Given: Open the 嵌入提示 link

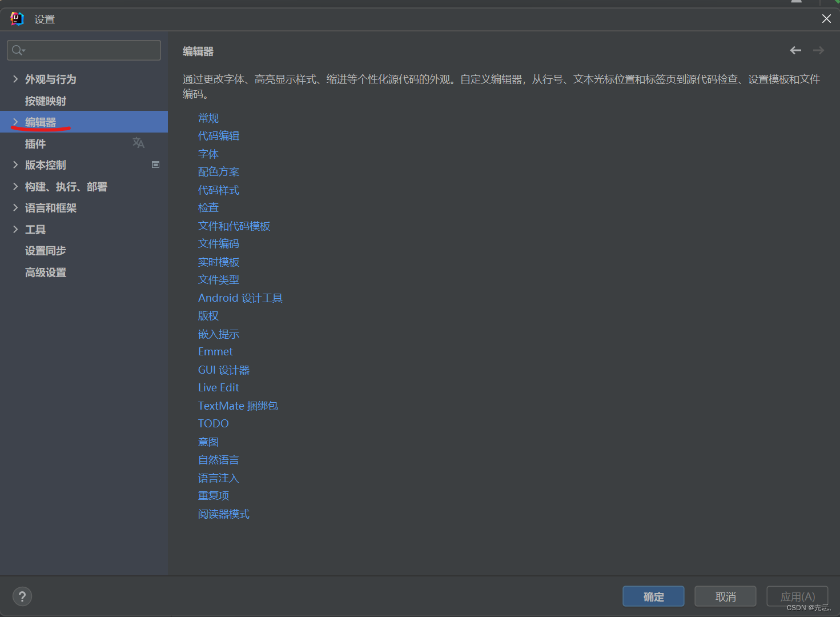Looking at the screenshot, I should click(219, 334).
